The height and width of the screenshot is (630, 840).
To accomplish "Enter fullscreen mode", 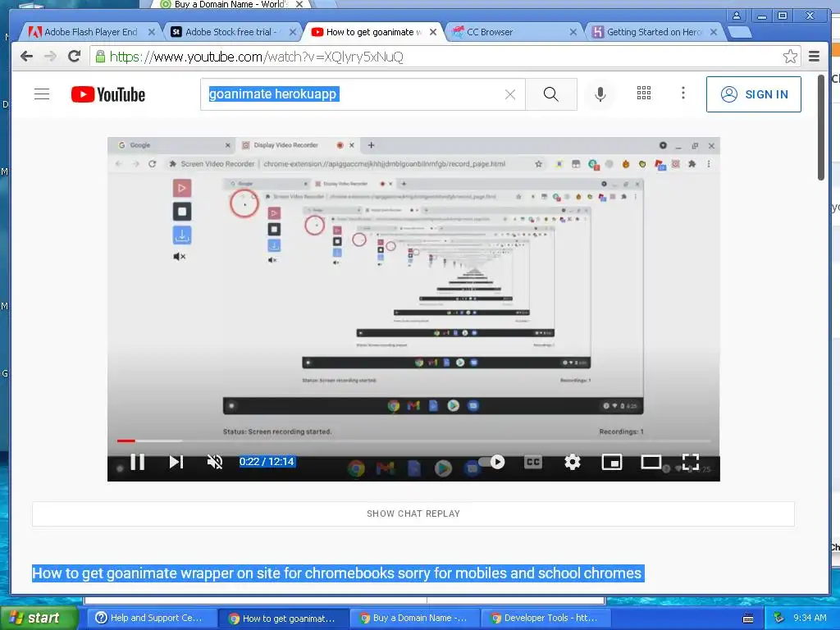I will [x=691, y=462].
